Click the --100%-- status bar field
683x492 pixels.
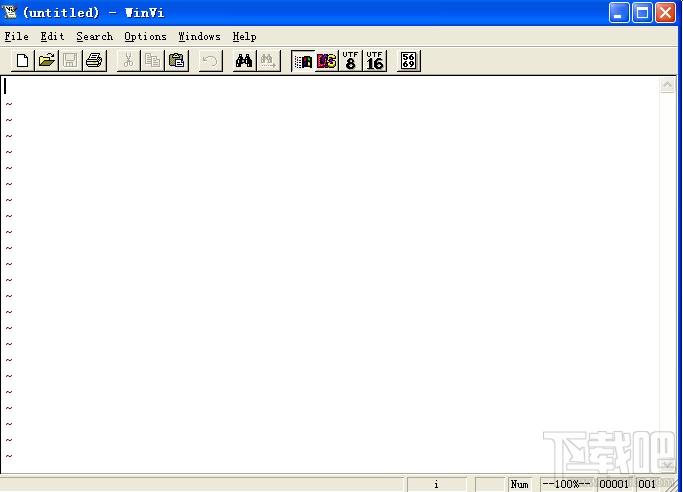(x=566, y=484)
